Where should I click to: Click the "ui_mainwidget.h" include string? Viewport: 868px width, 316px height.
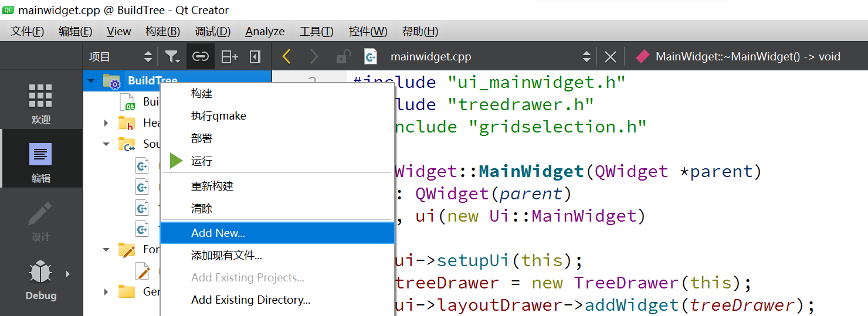pyautogui.click(x=537, y=82)
